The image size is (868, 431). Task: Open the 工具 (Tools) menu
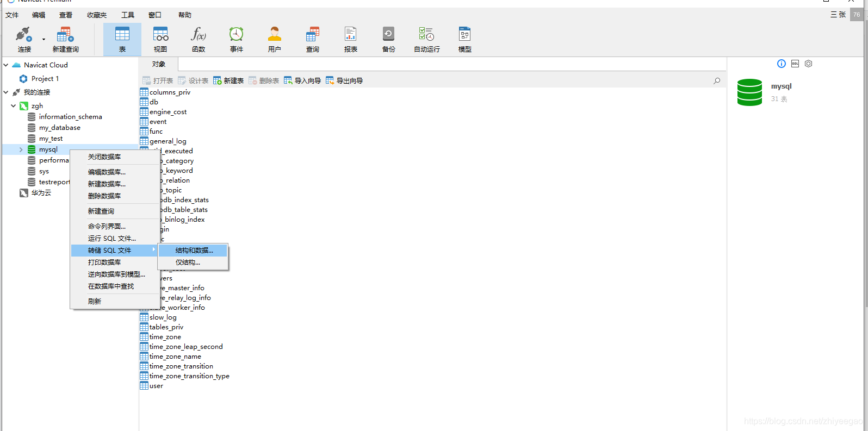(128, 15)
